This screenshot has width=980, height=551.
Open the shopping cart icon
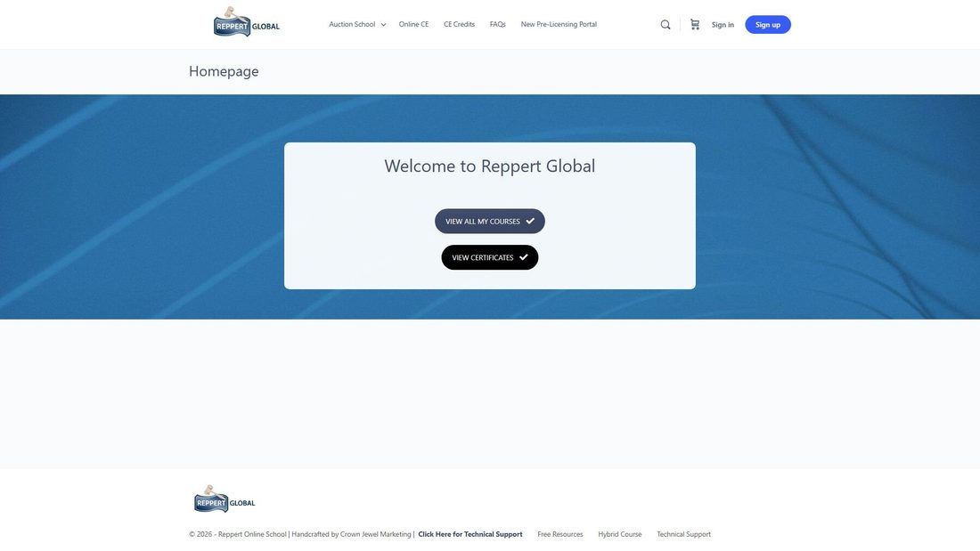click(x=694, y=24)
